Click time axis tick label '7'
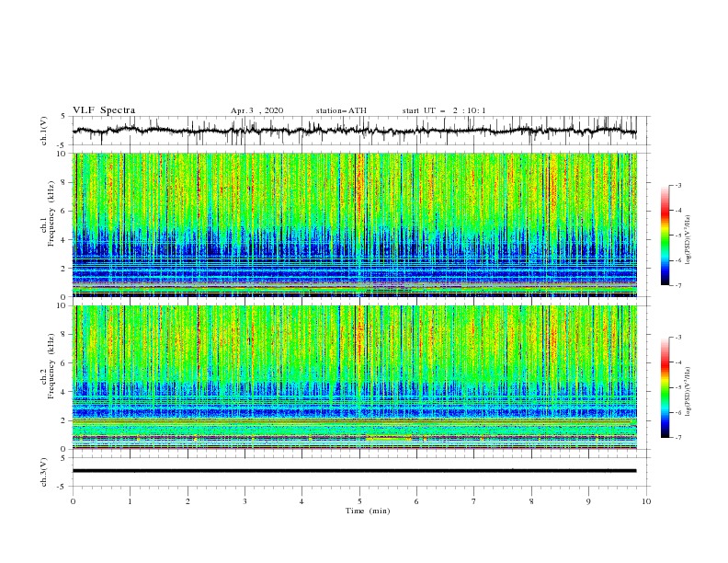728x563 pixels. point(474,501)
